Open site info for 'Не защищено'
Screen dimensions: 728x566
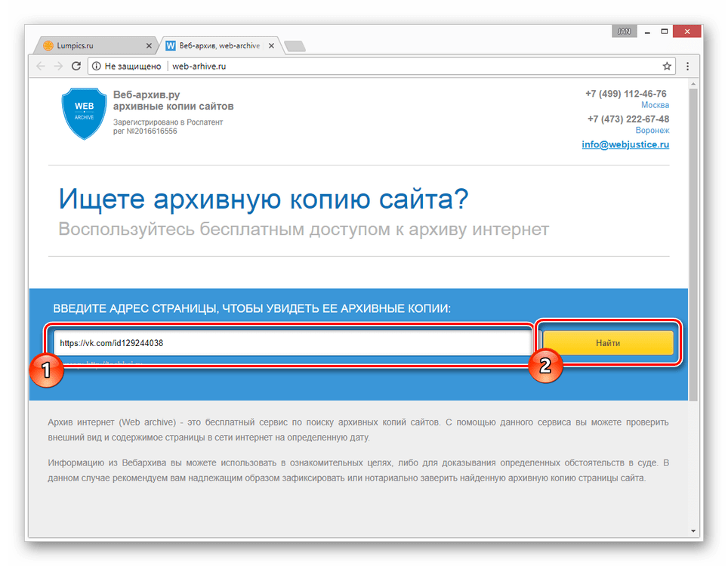tap(96, 66)
